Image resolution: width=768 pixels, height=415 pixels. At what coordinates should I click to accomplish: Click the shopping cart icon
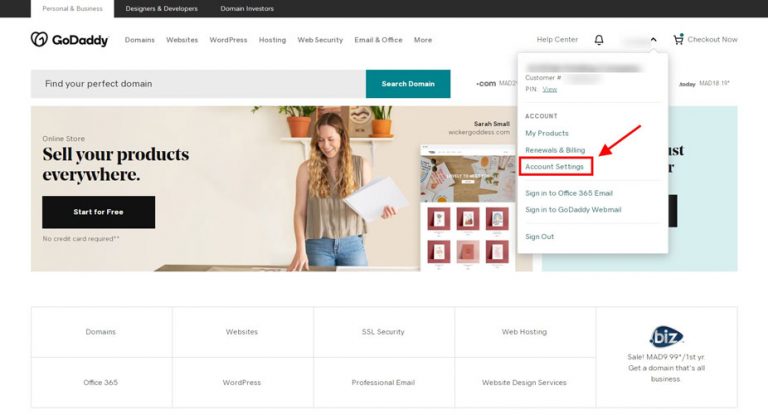pos(679,40)
